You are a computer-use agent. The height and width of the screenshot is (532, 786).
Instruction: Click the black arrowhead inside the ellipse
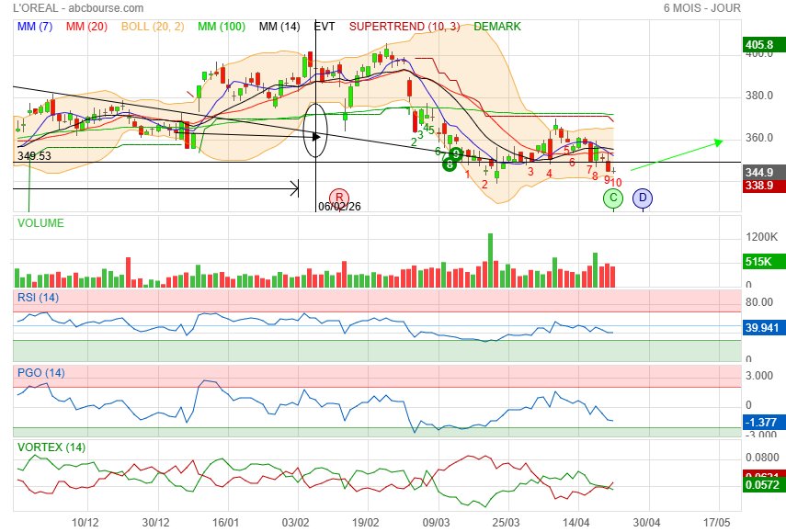coord(316,136)
